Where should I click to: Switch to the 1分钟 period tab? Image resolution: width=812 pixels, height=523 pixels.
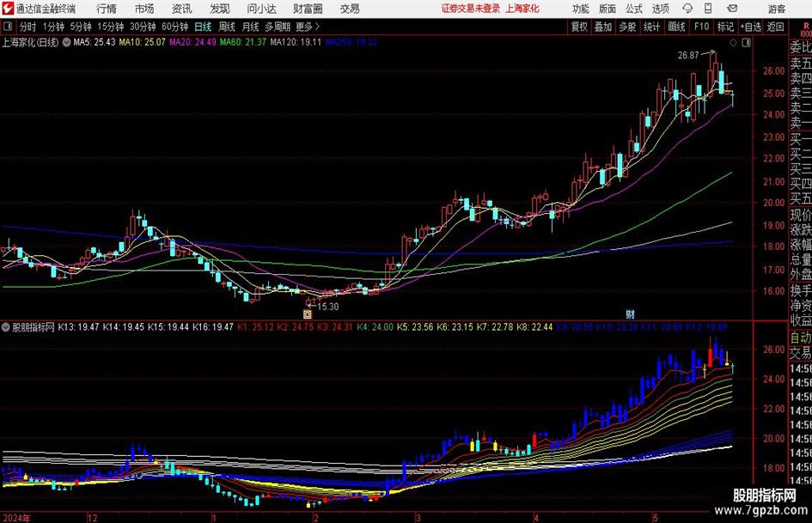(x=53, y=27)
